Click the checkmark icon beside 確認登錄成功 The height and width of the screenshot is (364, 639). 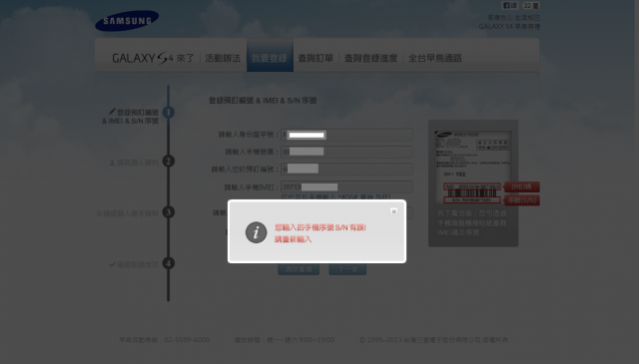pyautogui.click(x=112, y=264)
